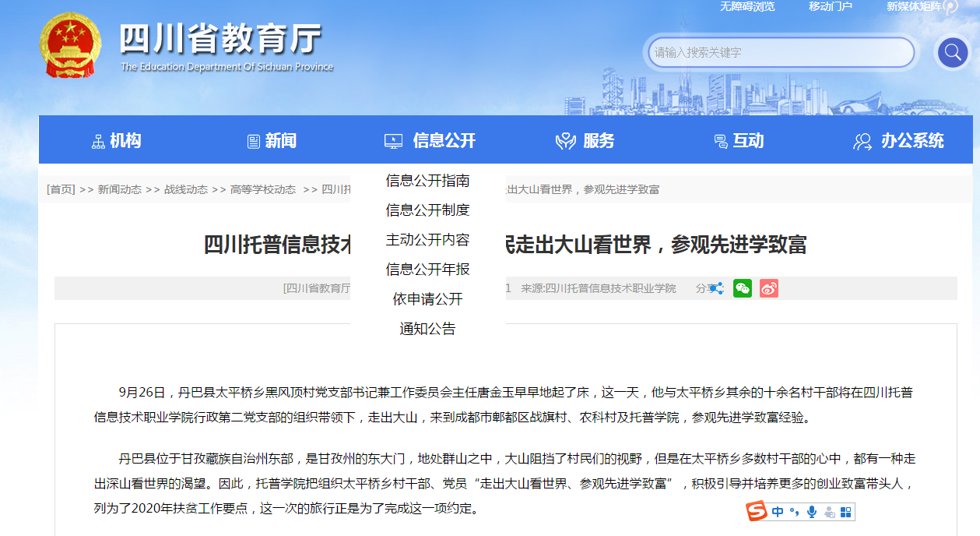Viewport: 980px width, 536px height.
Task: Toggle Chinese/English mode via 中 button
Action: coord(778,512)
